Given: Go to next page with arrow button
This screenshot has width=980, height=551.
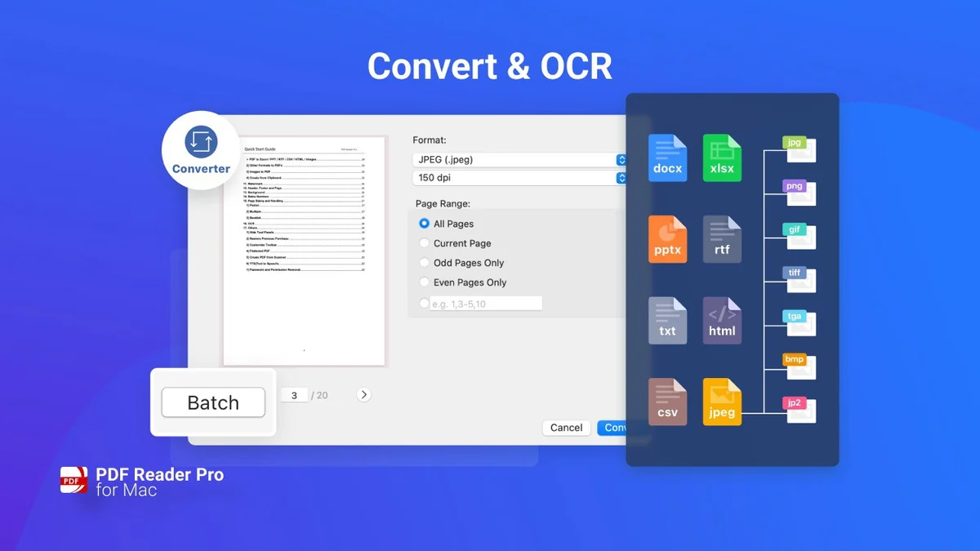Looking at the screenshot, I should coord(364,395).
